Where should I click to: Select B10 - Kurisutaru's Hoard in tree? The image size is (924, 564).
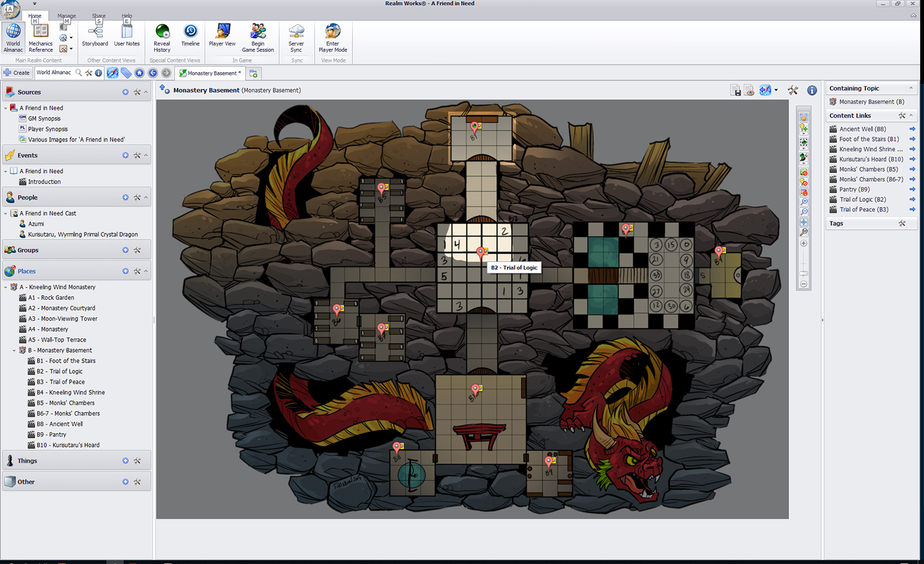(68, 445)
